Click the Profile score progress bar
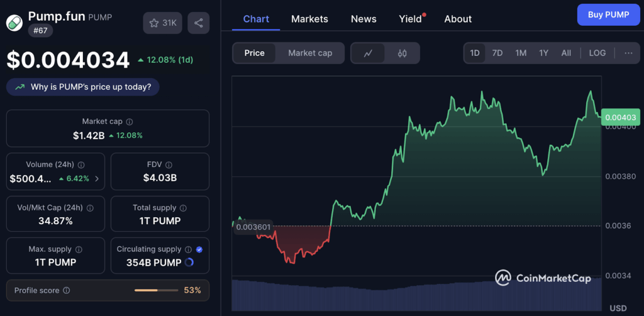 point(155,290)
